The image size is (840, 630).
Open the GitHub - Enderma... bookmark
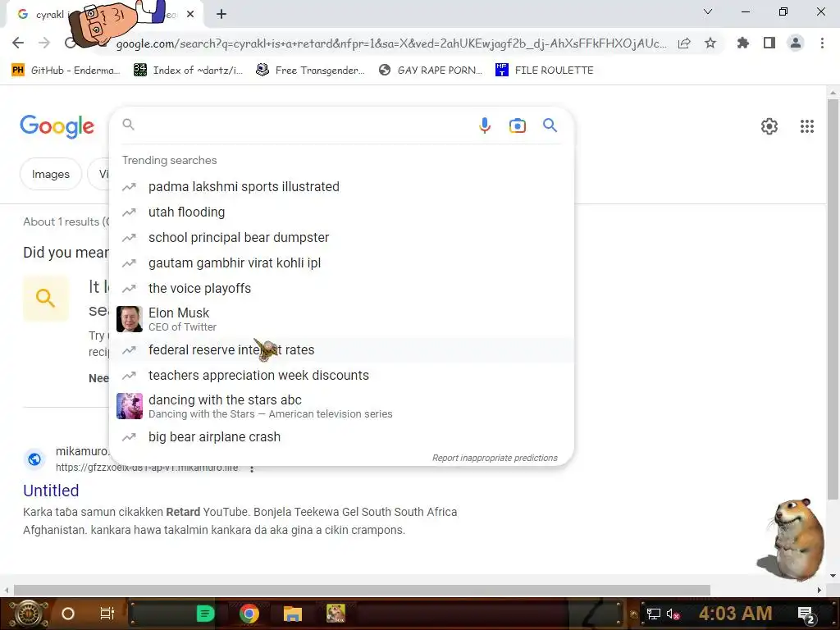click(66, 71)
